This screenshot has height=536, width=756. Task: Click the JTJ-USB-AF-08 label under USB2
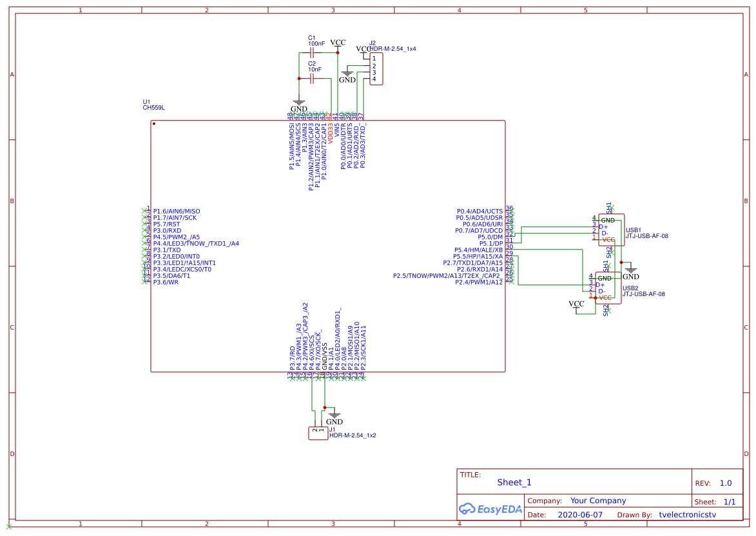(x=644, y=294)
